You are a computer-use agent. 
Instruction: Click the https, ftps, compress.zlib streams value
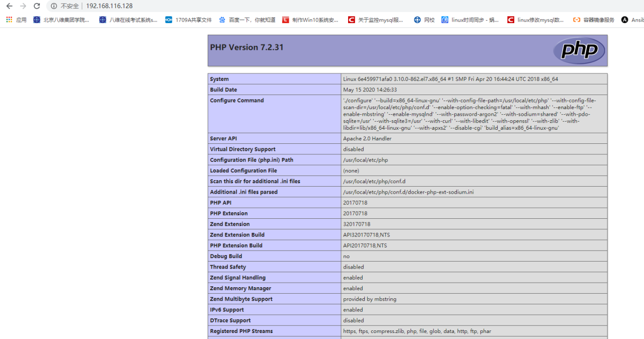(417, 331)
